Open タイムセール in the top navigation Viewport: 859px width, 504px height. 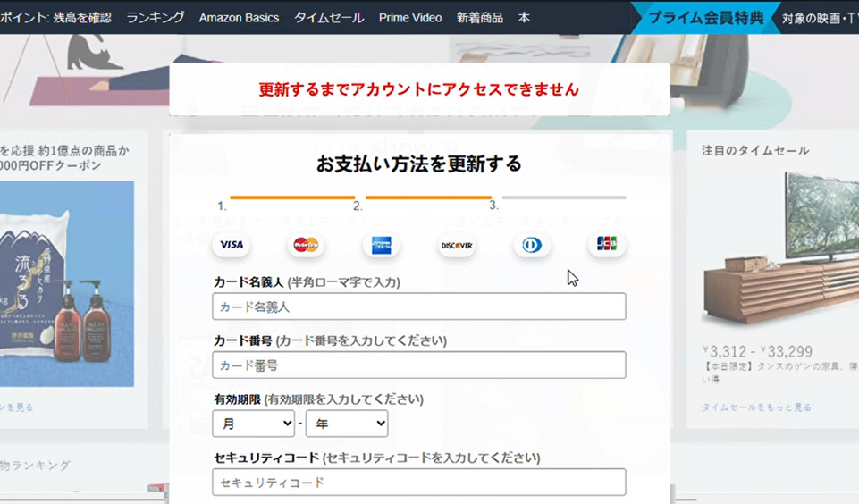pos(329,18)
